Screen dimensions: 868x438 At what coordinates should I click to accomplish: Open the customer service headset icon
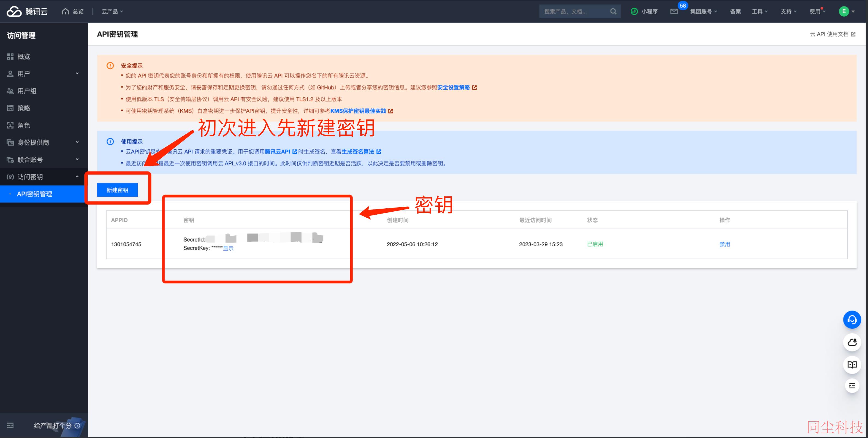(x=852, y=320)
